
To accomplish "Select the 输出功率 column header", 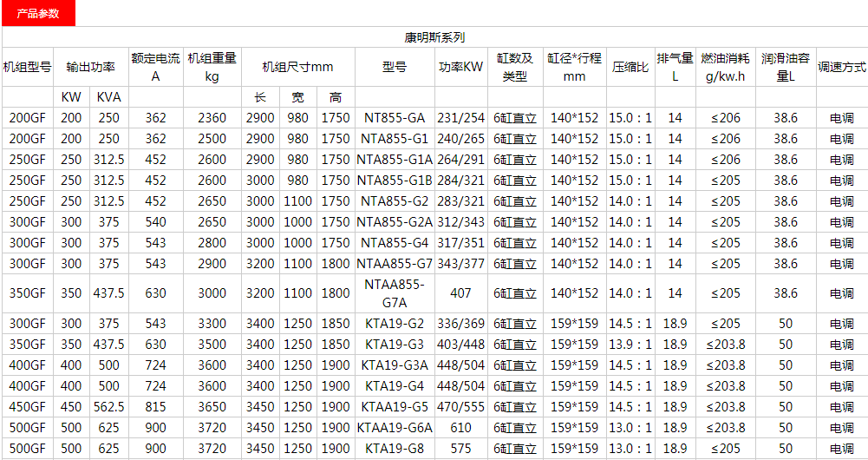I will pos(91,67).
